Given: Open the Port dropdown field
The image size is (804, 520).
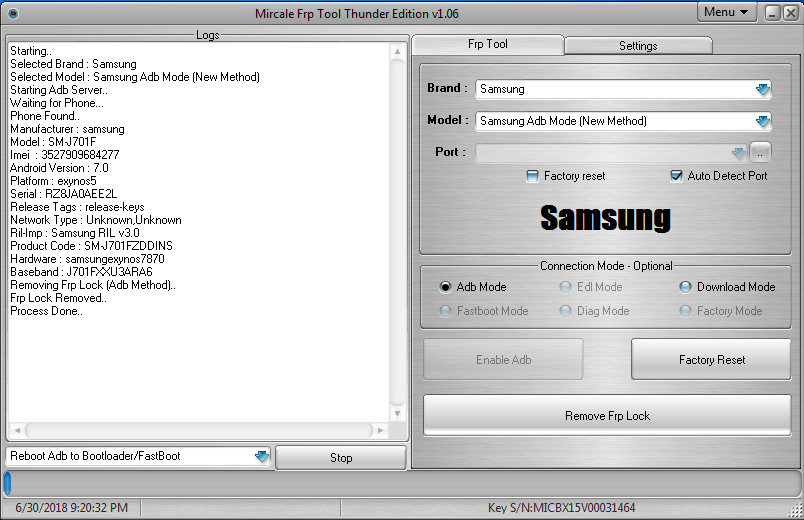Looking at the screenshot, I should (611, 153).
